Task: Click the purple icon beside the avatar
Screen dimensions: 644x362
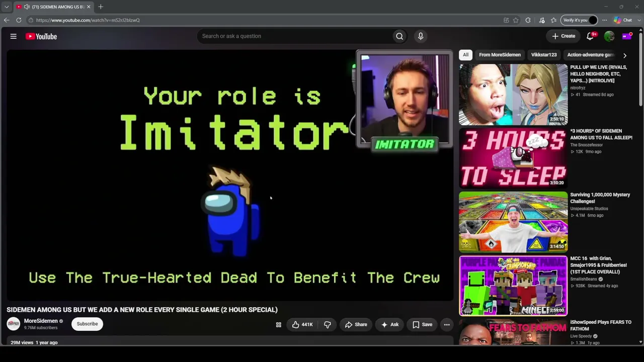Action: [x=627, y=36]
